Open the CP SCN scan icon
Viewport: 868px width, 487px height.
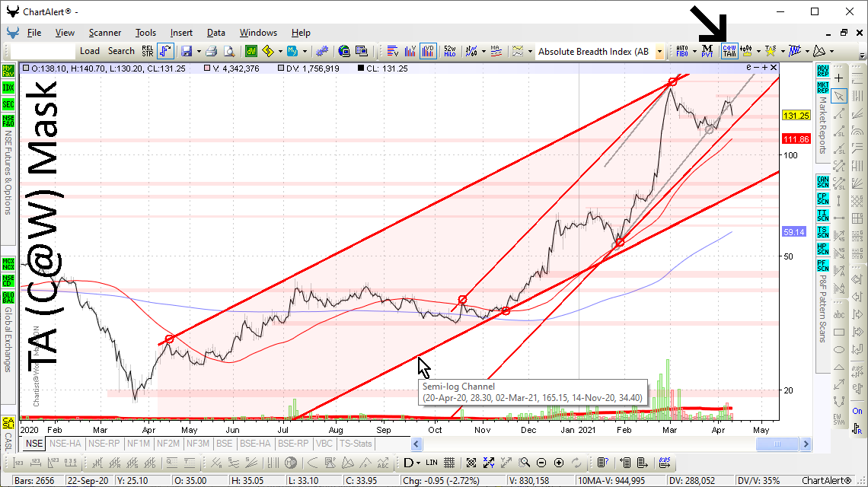tap(822, 198)
